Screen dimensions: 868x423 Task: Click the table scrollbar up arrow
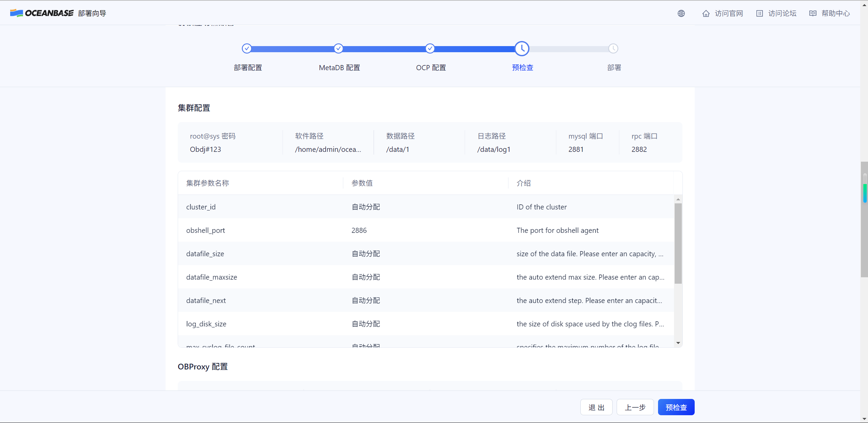click(x=678, y=199)
